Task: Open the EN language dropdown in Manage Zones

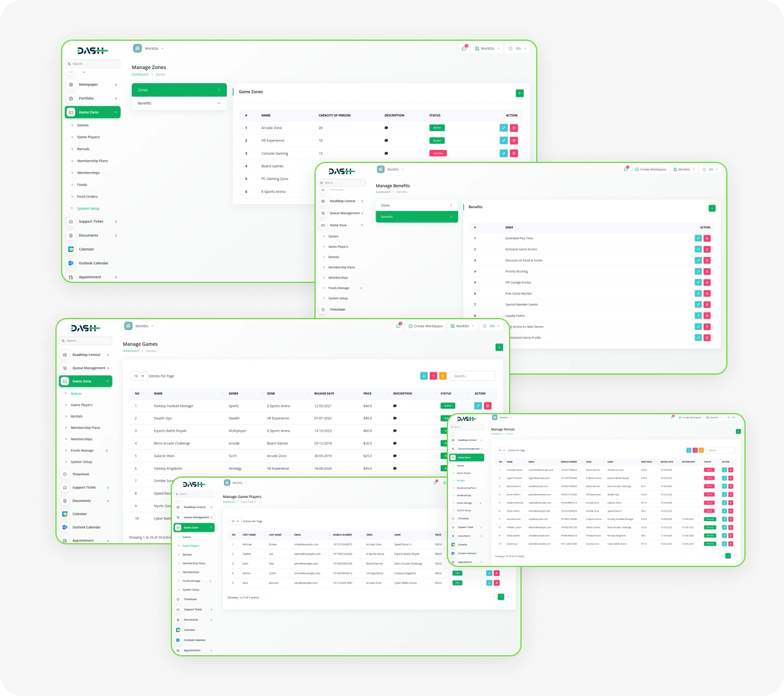Action: (518, 49)
